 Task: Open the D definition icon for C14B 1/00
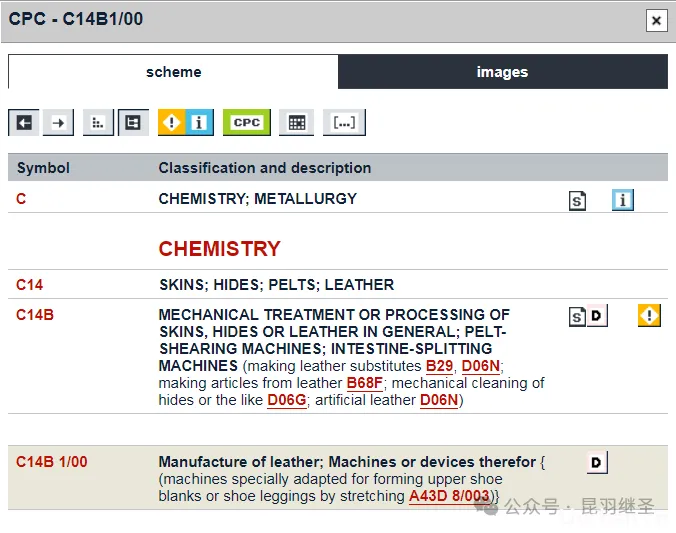597,462
